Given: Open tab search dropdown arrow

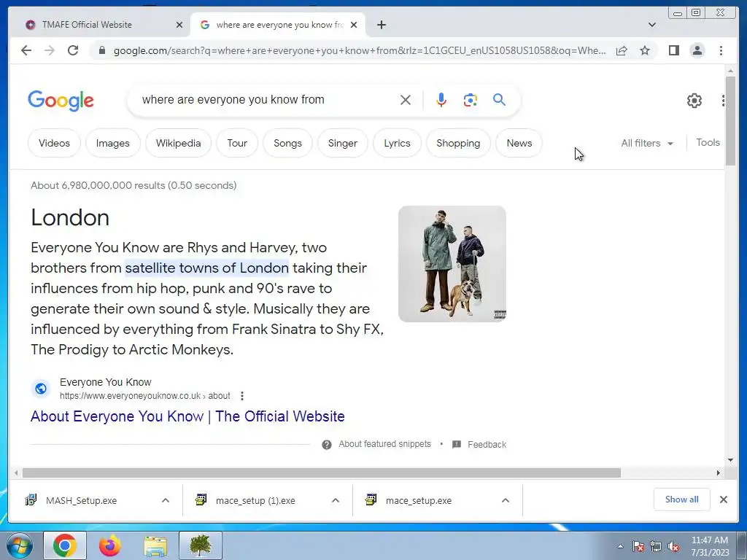Looking at the screenshot, I should coord(651,25).
